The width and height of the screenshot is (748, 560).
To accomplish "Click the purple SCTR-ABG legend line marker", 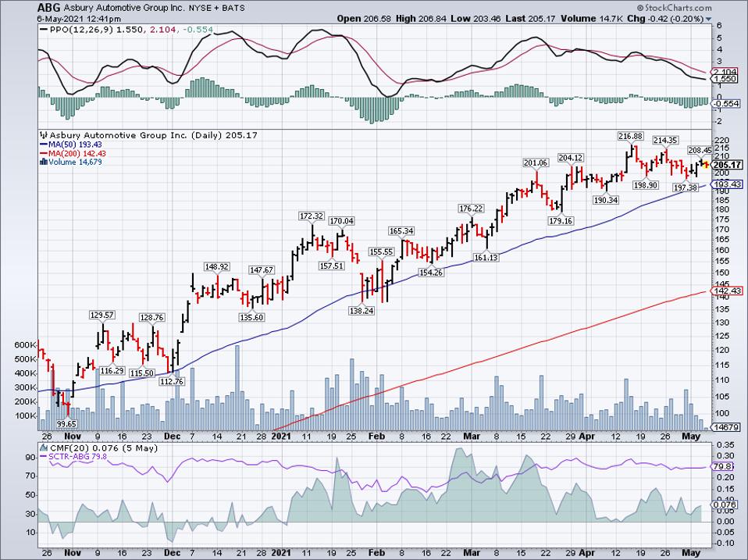I will coord(44,456).
